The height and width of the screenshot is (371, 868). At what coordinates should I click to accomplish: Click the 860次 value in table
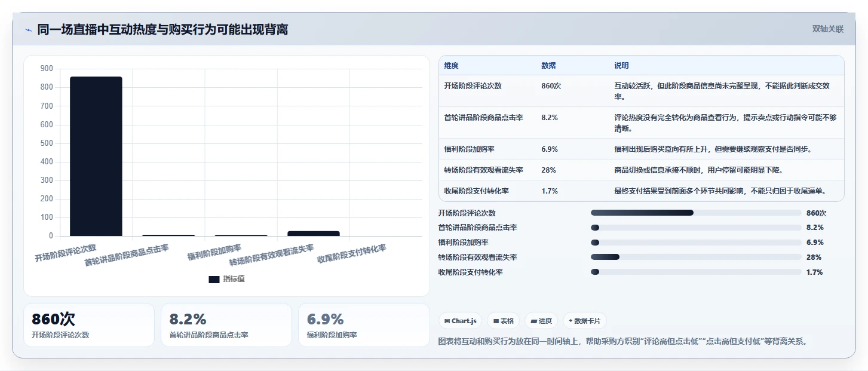click(551, 85)
